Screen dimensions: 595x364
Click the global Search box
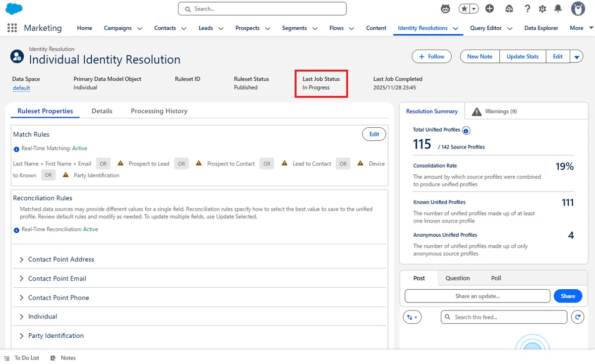tap(262, 9)
